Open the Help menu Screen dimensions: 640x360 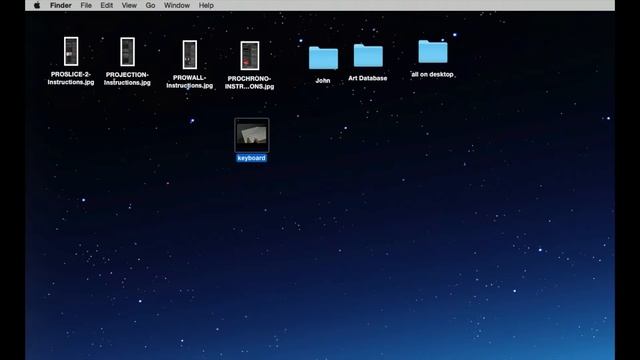pyautogui.click(x=206, y=5)
